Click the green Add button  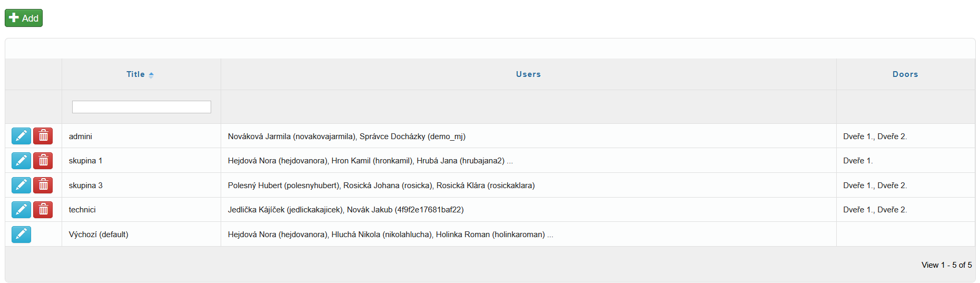tap(24, 18)
